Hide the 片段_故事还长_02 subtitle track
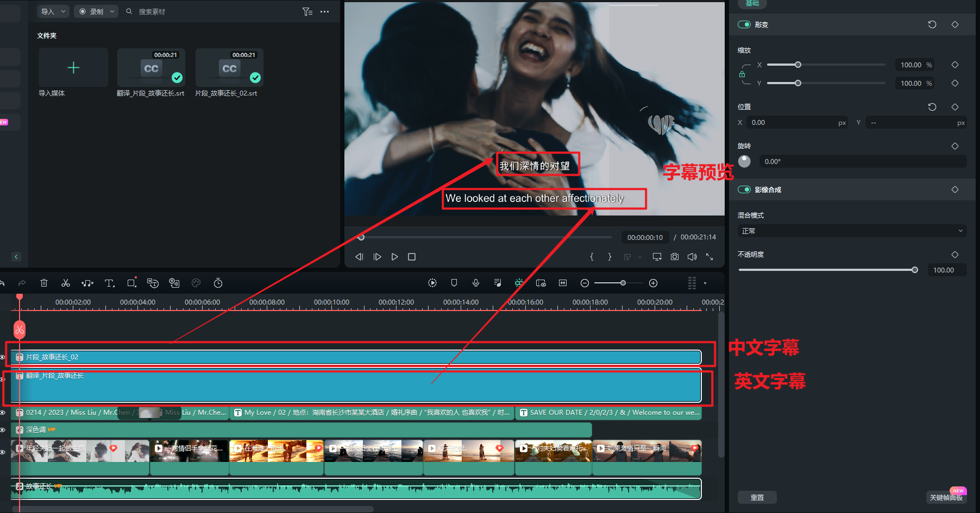The image size is (980, 513). 3,357
